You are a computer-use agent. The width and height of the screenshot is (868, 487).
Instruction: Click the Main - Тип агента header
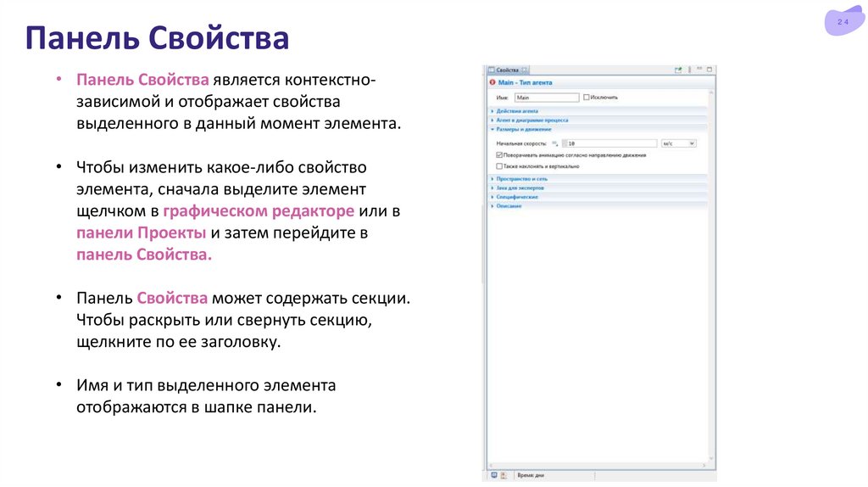(x=525, y=82)
